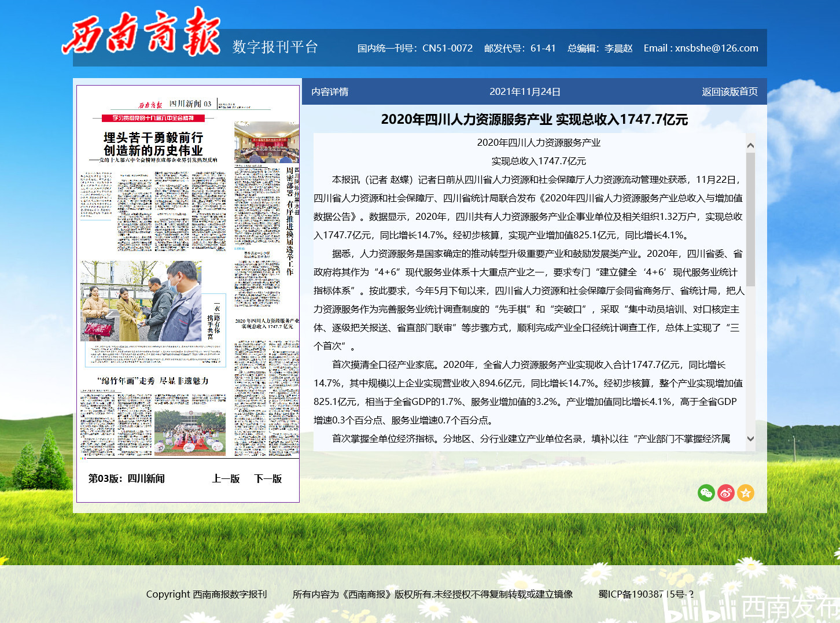The height and width of the screenshot is (623, 840).
Task: Go to 下一版 (next page)
Action: tap(268, 478)
